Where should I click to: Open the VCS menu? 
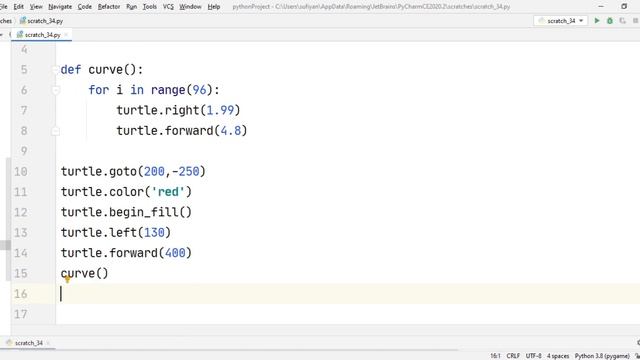[x=168, y=7]
